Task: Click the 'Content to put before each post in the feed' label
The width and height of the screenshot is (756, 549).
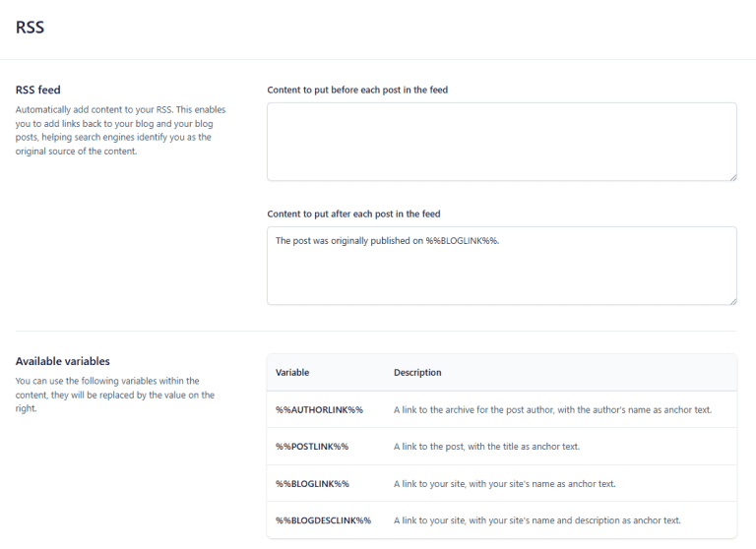Action: (x=357, y=90)
